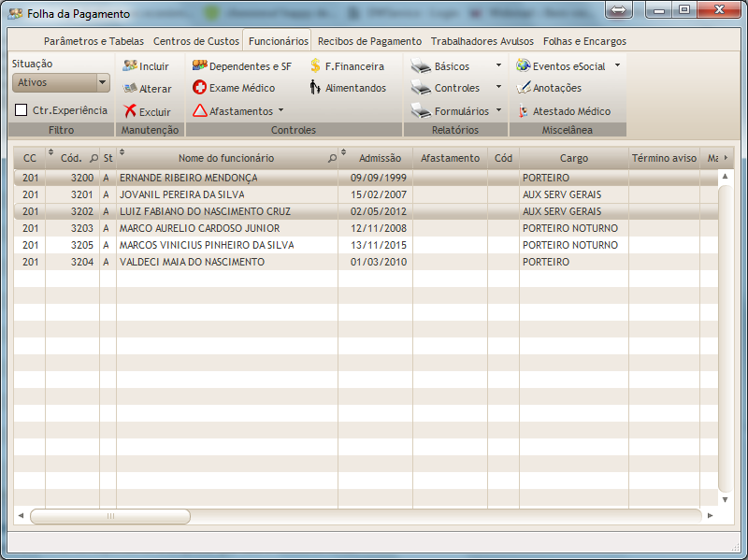The height and width of the screenshot is (560, 748).
Task: Expand the Afastamentos dropdown arrow
Action: click(281, 111)
